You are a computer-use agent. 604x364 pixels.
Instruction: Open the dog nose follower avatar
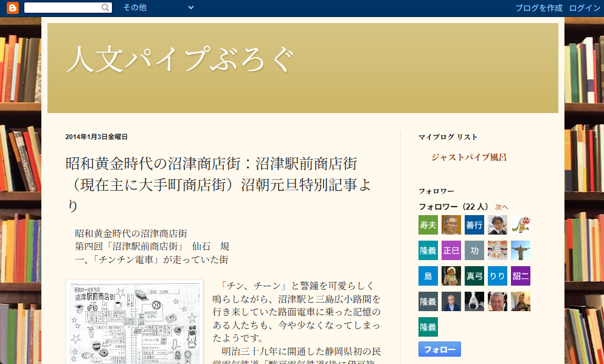coord(474,301)
